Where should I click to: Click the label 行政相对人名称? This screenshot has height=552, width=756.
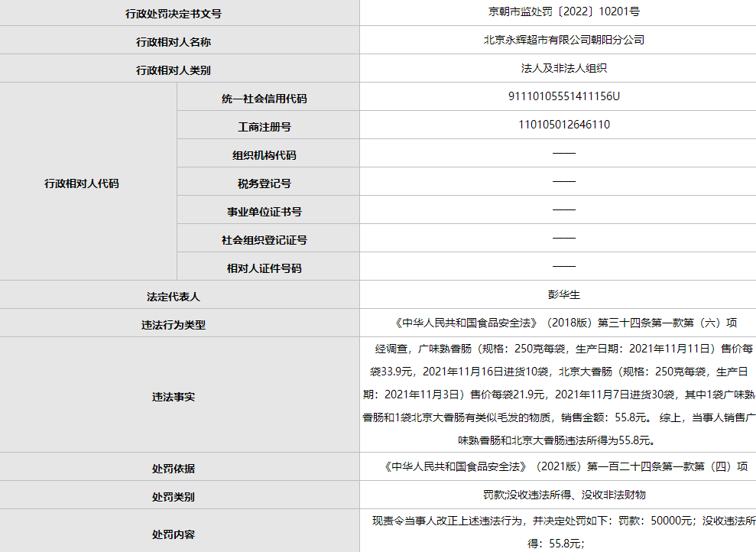pos(174,42)
